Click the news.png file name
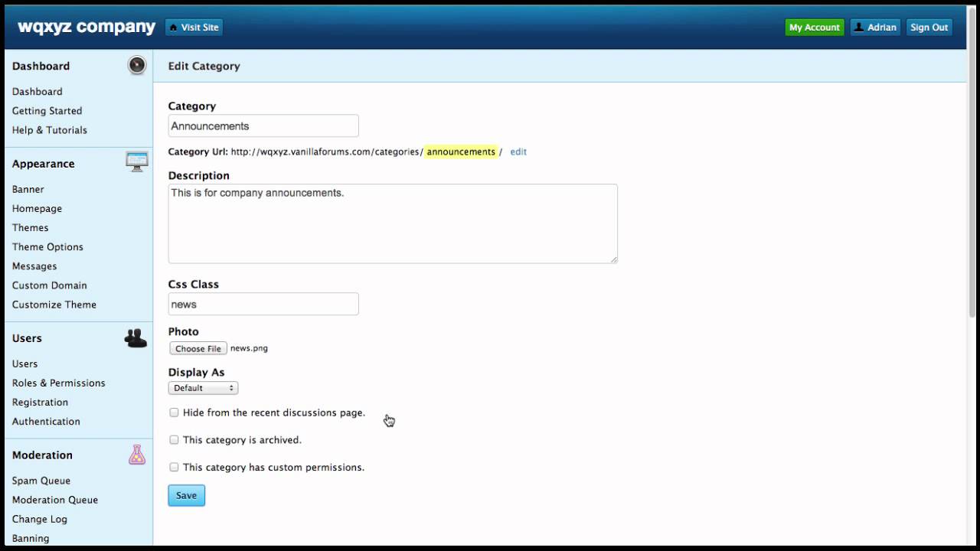 (249, 348)
